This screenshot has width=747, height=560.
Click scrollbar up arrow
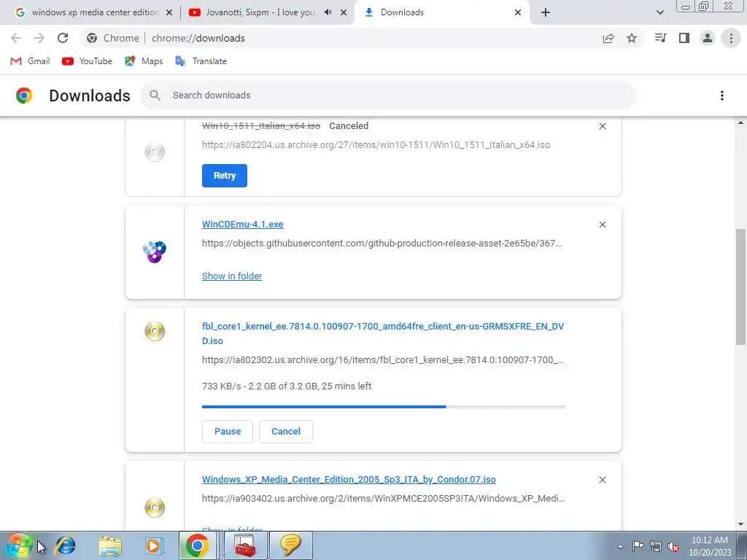740,122
